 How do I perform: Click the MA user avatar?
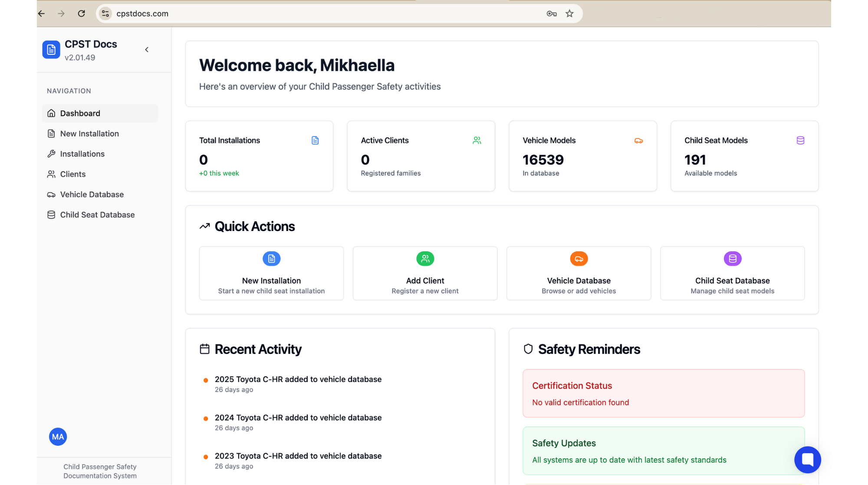[x=58, y=437]
